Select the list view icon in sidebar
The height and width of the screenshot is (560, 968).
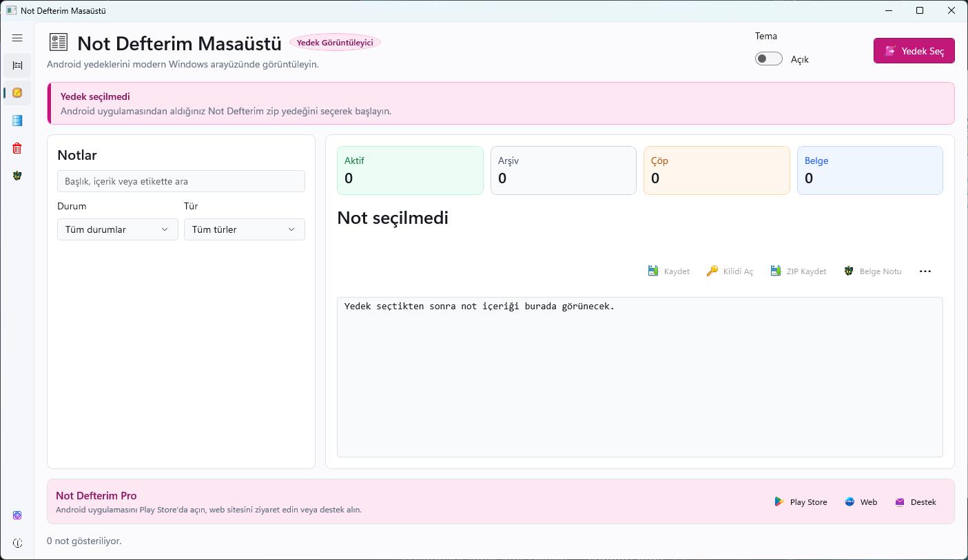(17, 65)
